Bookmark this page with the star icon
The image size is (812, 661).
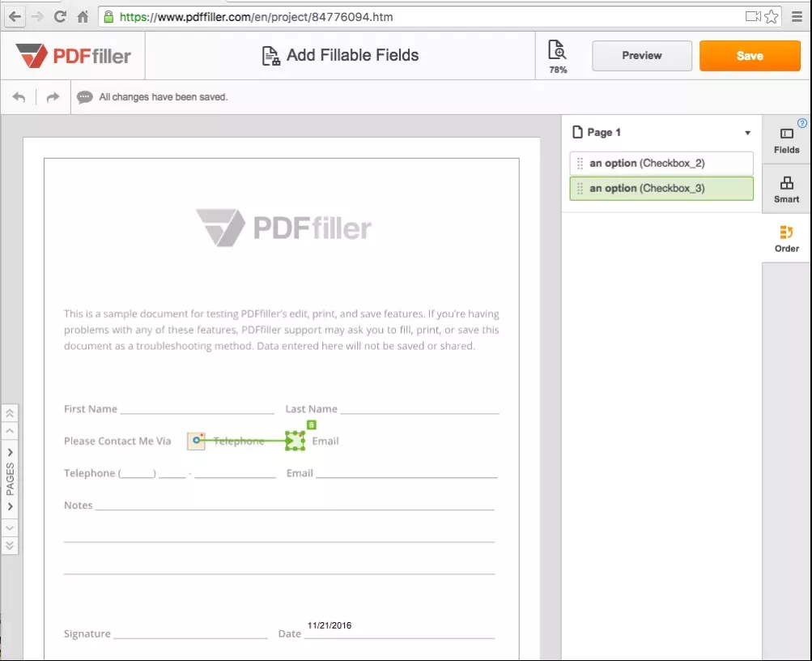tap(771, 16)
